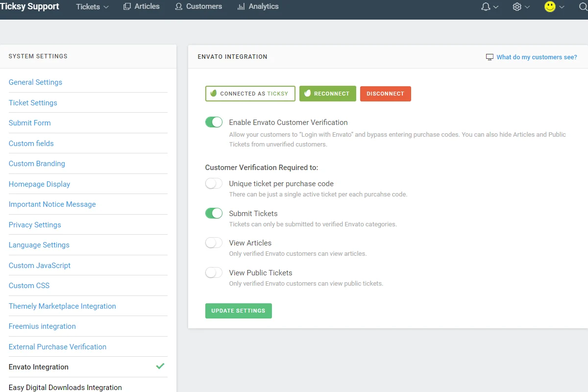Click the Update Settings button
This screenshot has height=392, width=588.
(239, 311)
